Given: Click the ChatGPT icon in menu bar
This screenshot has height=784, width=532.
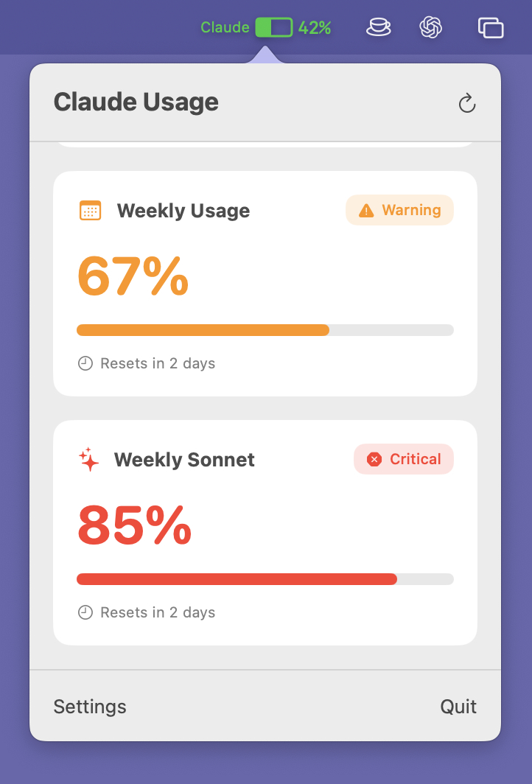Looking at the screenshot, I should point(430,28).
